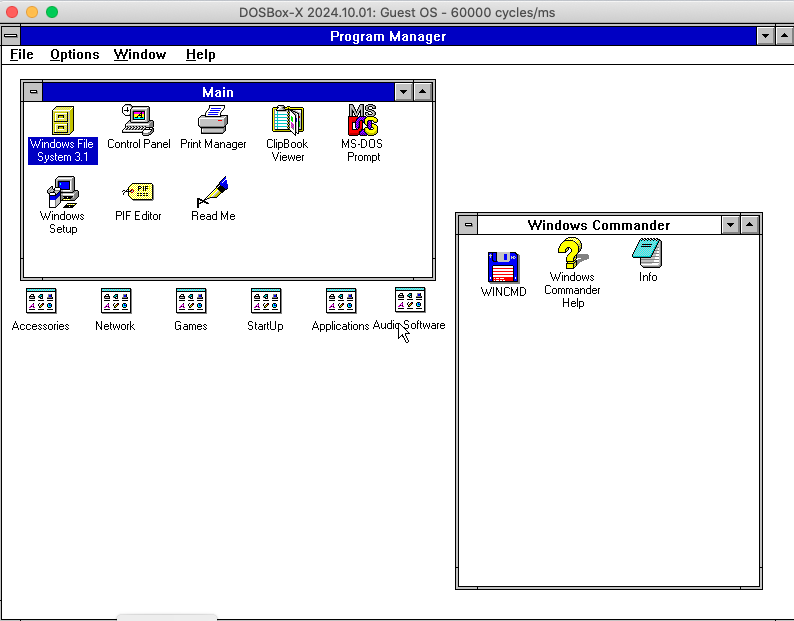Click the DOSBox-X window title text
The height and width of the screenshot is (621, 794).
[397, 12]
